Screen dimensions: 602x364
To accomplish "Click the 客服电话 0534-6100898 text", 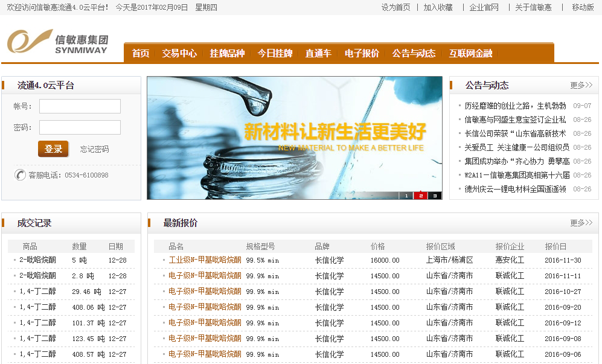I will (68, 175).
